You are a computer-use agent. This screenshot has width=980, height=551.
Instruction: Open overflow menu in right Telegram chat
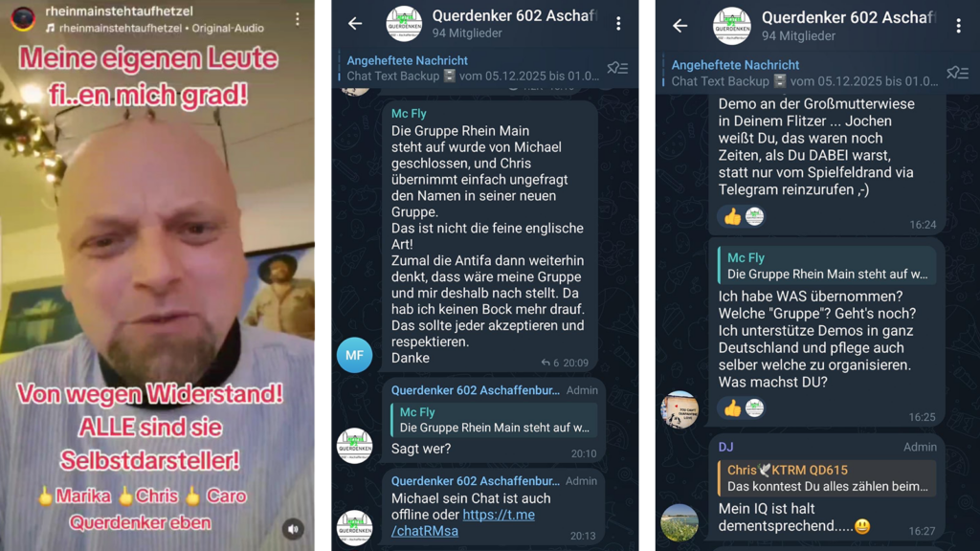(958, 26)
